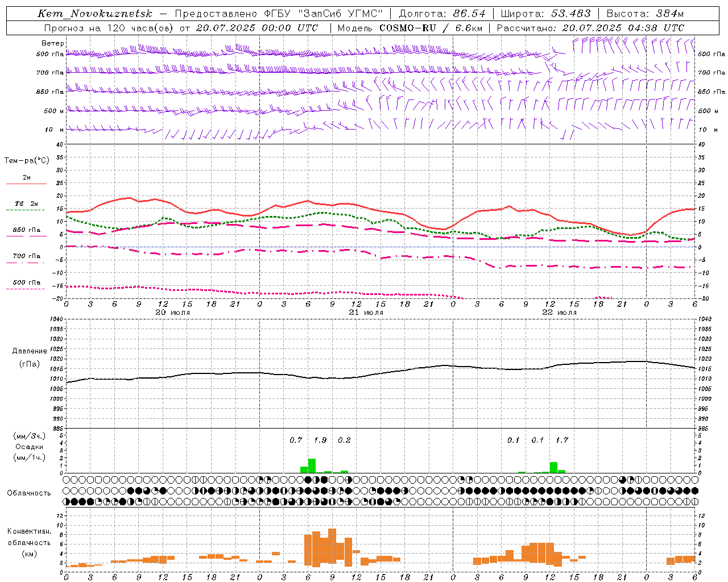Screen dimensions: 728x582
Task: Click the 22 июля date label
Action: 560,313
